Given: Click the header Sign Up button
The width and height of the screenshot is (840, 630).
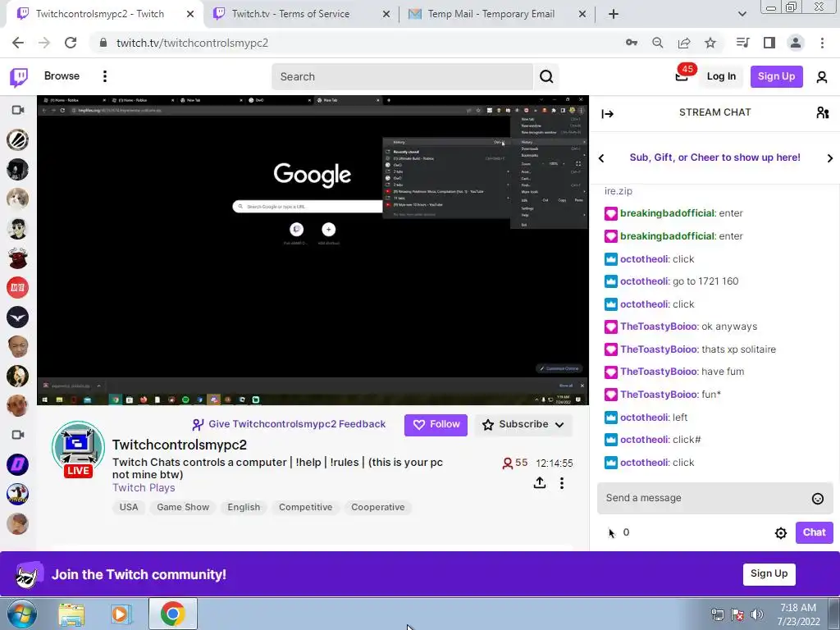Looking at the screenshot, I should [x=776, y=76].
